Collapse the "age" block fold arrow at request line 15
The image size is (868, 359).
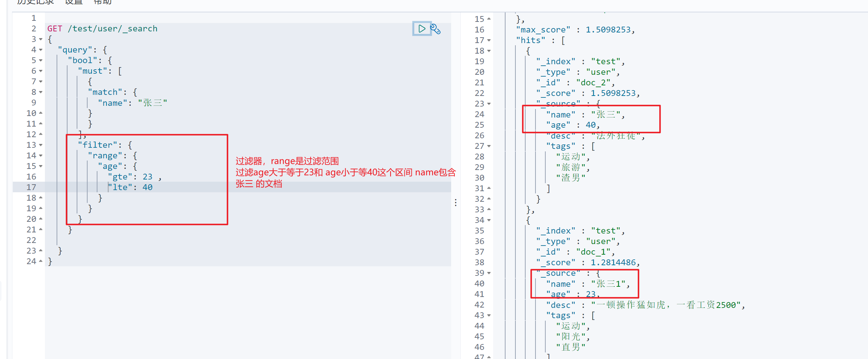tap(41, 166)
